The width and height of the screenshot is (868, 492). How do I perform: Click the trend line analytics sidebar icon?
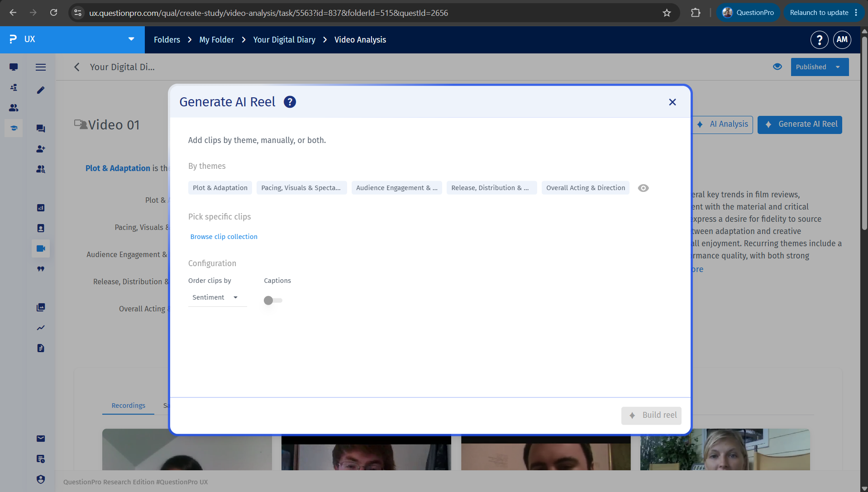pos(41,328)
